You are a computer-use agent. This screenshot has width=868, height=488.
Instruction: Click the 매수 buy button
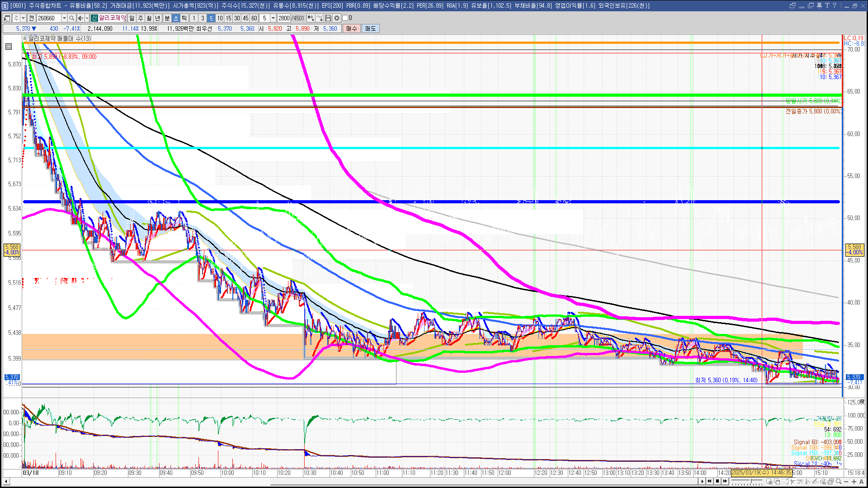(x=352, y=28)
